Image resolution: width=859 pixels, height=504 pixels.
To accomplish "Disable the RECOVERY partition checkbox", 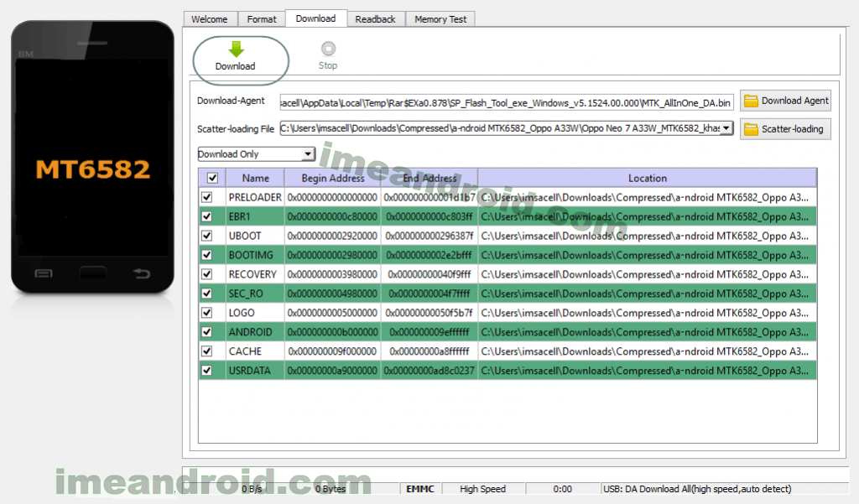I will point(206,274).
